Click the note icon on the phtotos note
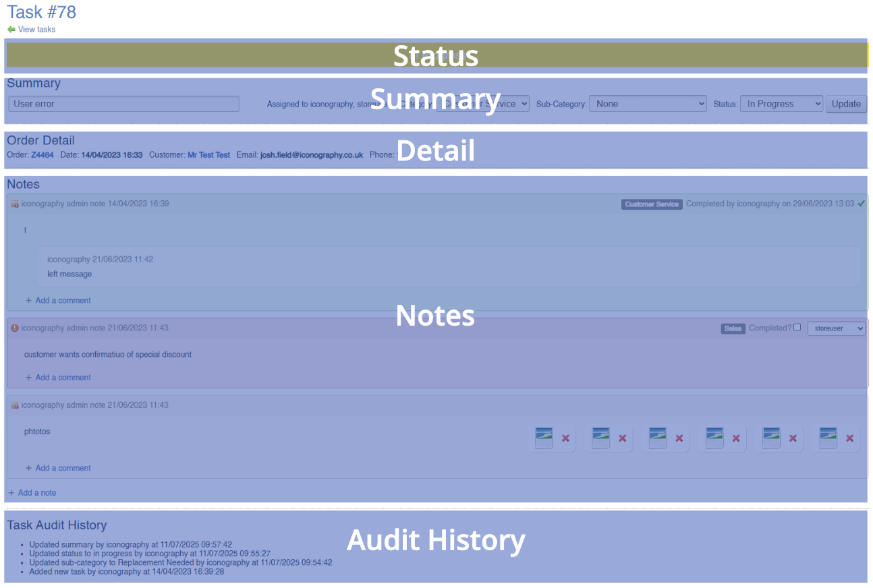 15,405
